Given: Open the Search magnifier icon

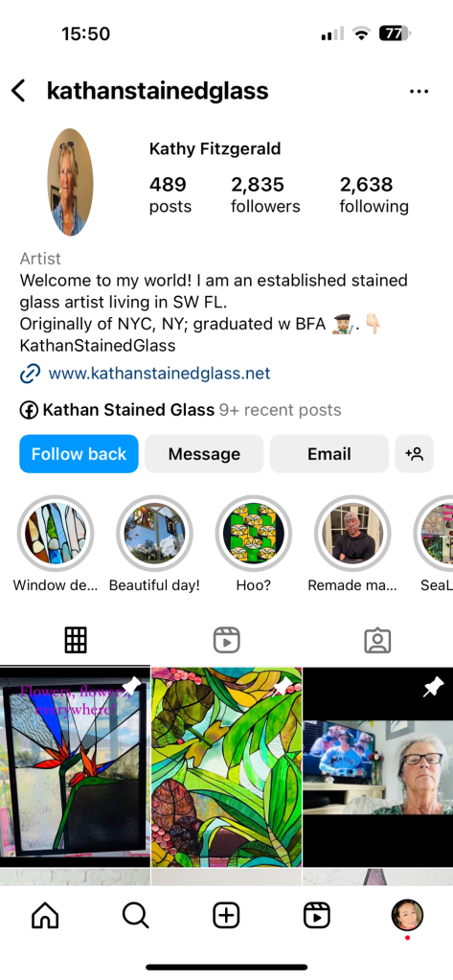Looking at the screenshot, I should [x=136, y=916].
